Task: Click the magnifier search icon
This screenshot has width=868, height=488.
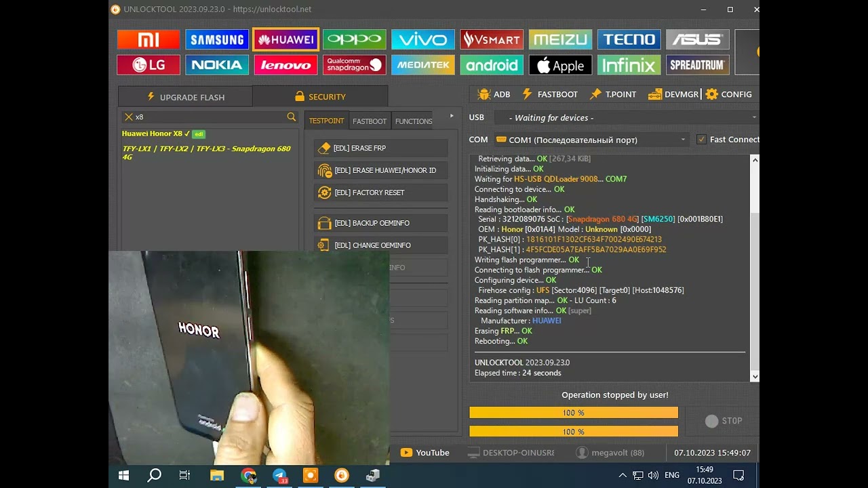Action: point(292,117)
